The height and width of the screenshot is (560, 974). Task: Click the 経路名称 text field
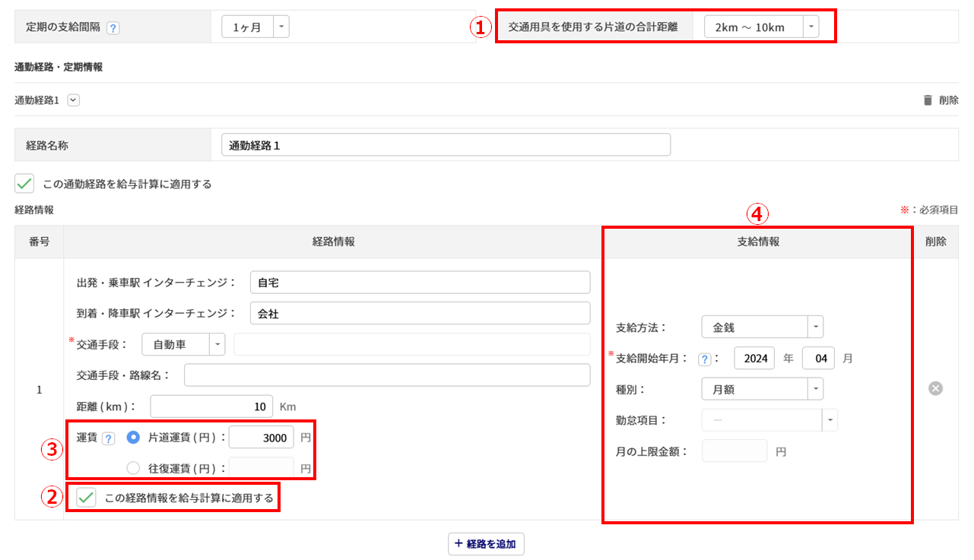(446, 144)
